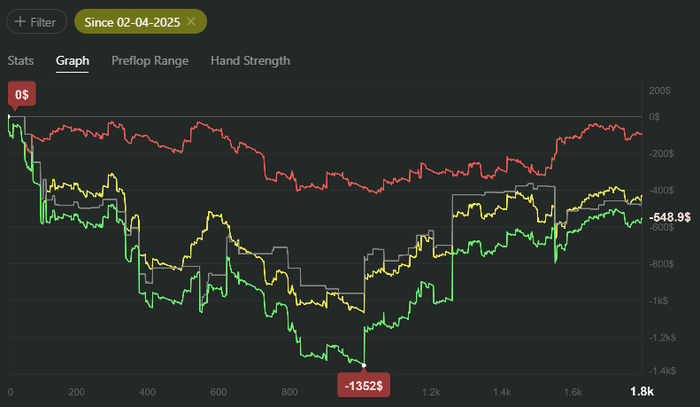Click the white dot at graph's starting peak
Screen dimensions: 700x407
click(9, 117)
